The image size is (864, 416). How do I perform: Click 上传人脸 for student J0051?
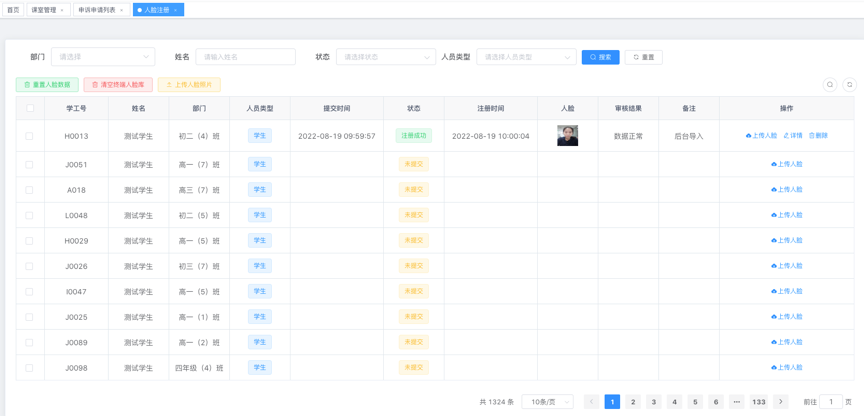pyautogui.click(x=787, y=164)
